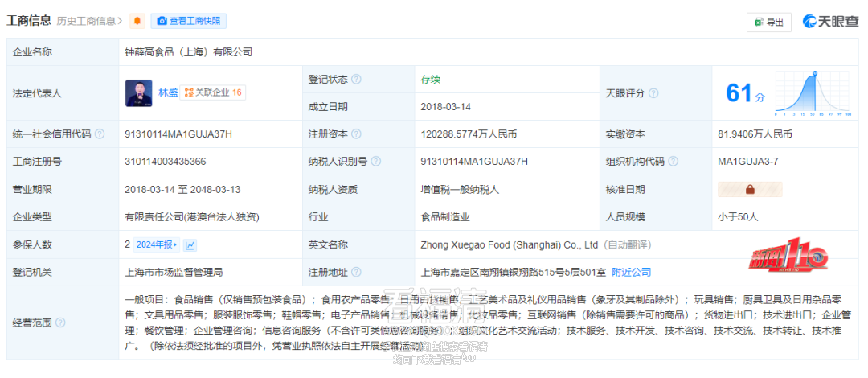This screenshot has height=378, width=868.
Task: Click help icon beside 纳税人识别号
Action: coord(376,162)
